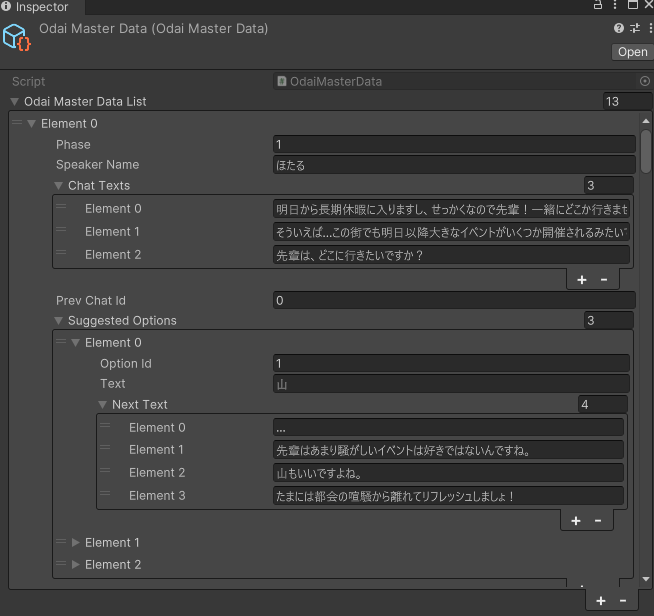Collapse the Odai Master Data List foldout
This screenshot has width=654, height=616.
point(15,101)
